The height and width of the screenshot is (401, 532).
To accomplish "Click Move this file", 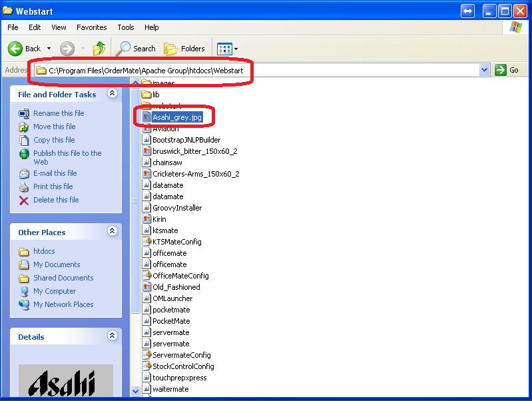I will (x=55, y=127).
